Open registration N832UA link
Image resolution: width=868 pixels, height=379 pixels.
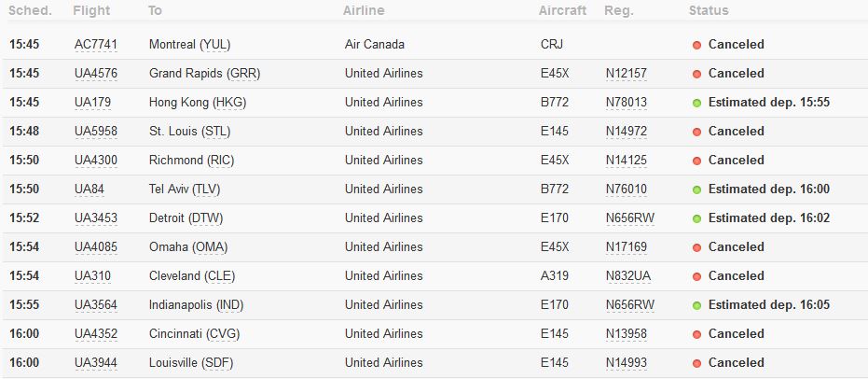629,276
